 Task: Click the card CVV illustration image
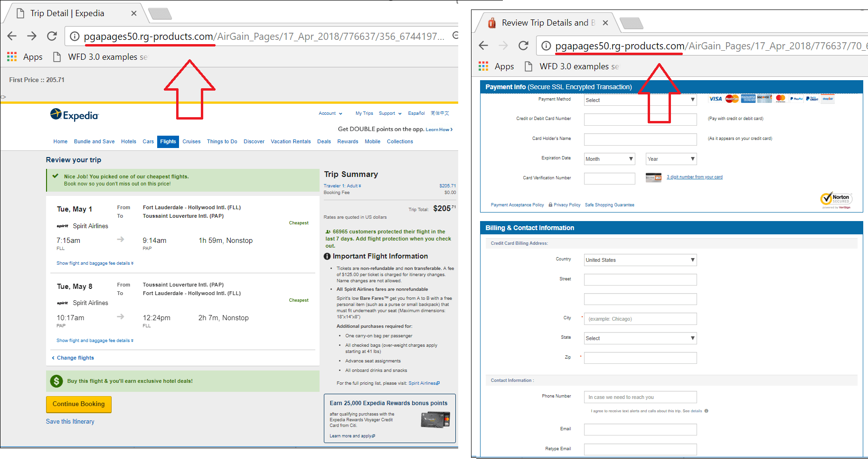[x=653, y=177]
